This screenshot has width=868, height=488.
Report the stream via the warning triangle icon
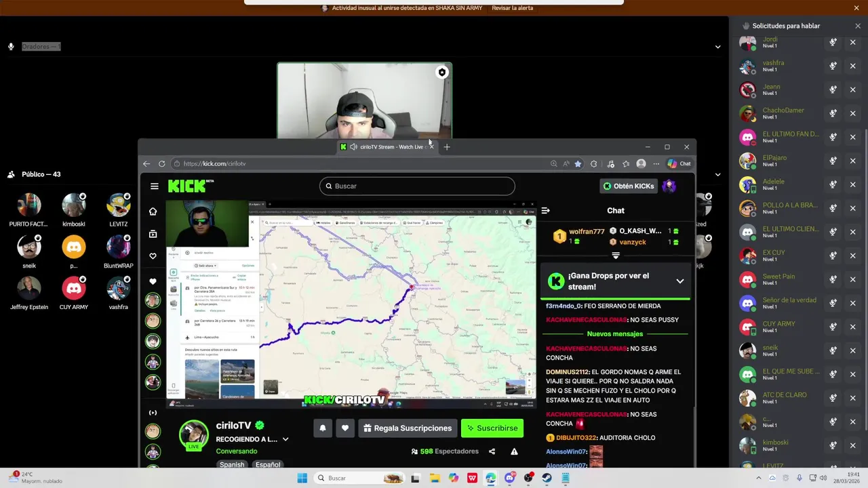tap(514, 451)
